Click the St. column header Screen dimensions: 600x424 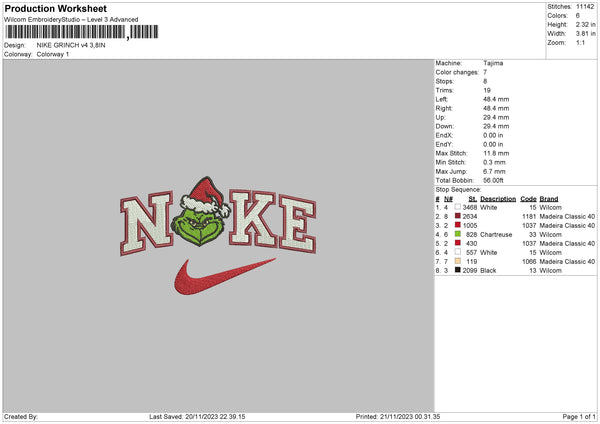(473, 199)
